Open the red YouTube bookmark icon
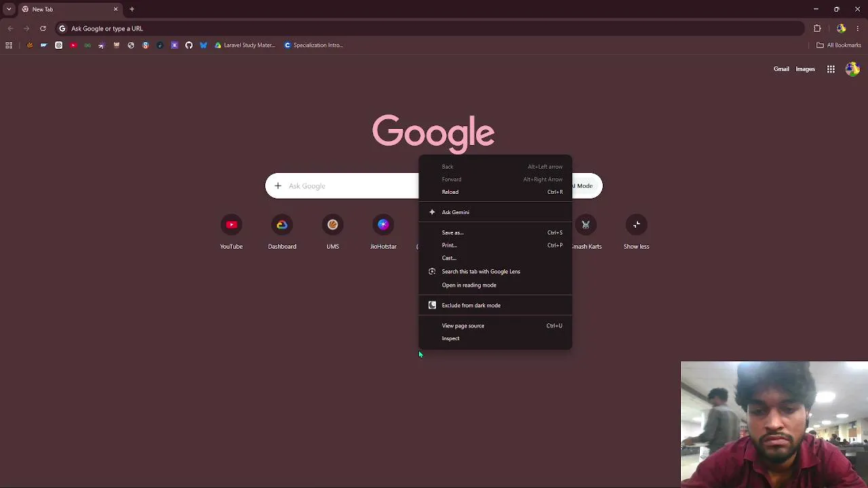This screenshot has height=488, width=868. (x=73, y=45)
